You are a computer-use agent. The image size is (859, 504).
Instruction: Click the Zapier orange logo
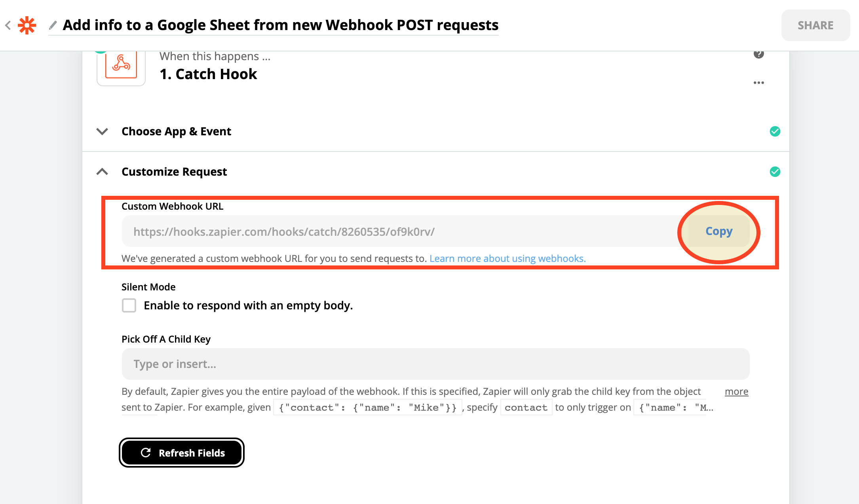point(27,25)
